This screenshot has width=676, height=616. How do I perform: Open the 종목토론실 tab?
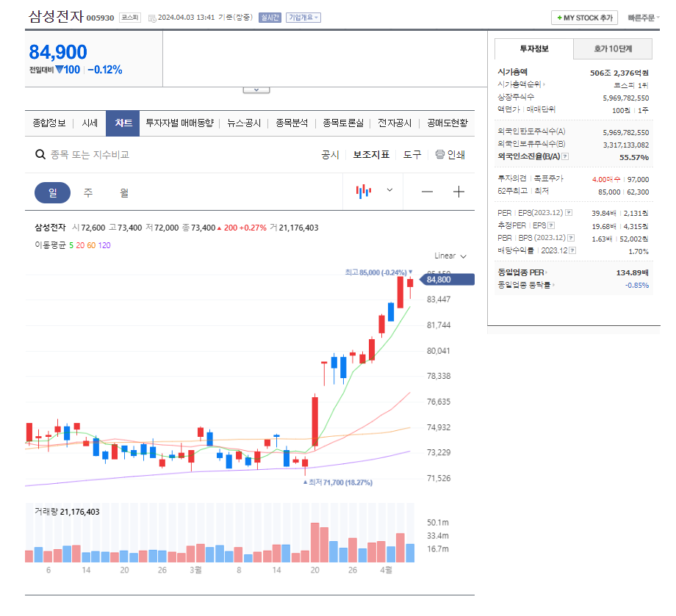point(343,123)
